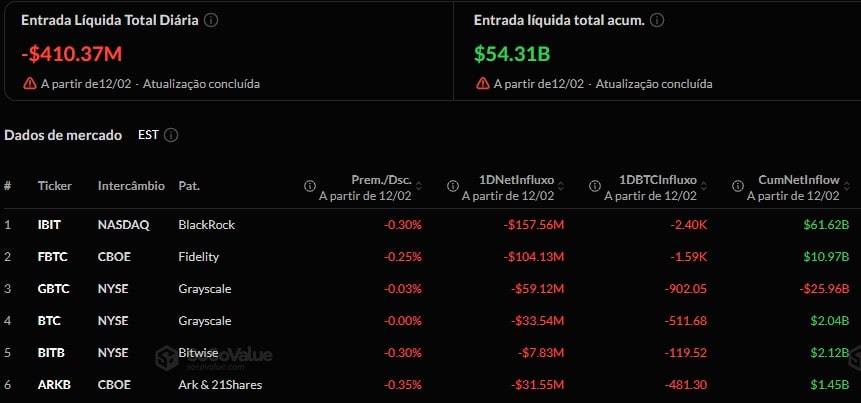Screen dimensions: 861x403
Task: Click info icon beside Entrada Líquida Total Diária
Action: [211, 20]
